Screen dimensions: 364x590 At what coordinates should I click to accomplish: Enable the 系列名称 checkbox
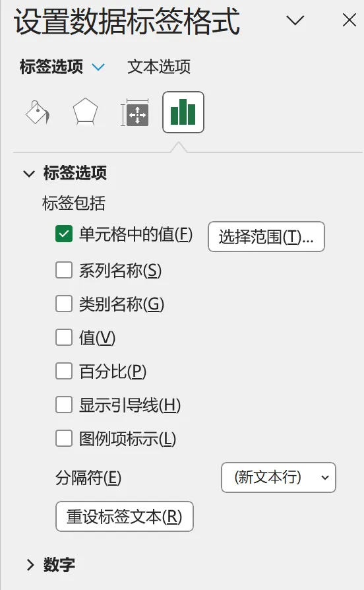64,270
